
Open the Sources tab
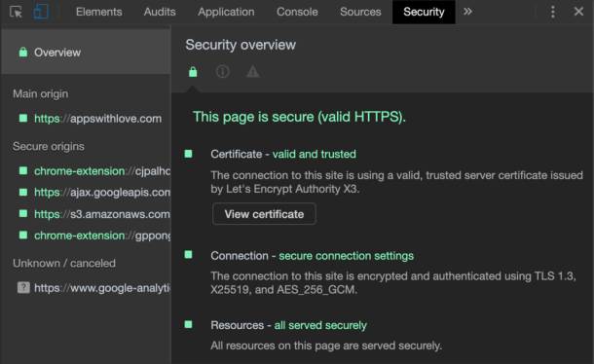pos(360,12)
